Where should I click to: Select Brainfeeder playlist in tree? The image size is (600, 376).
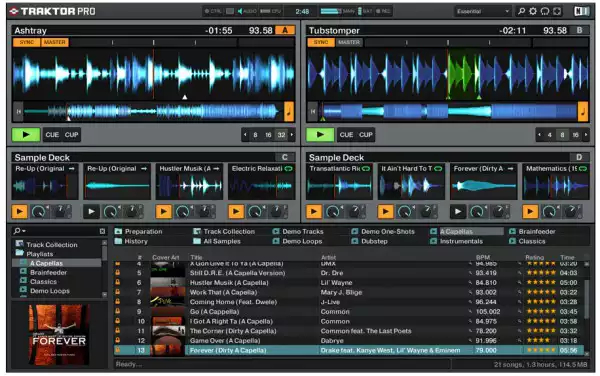point(48,272)
